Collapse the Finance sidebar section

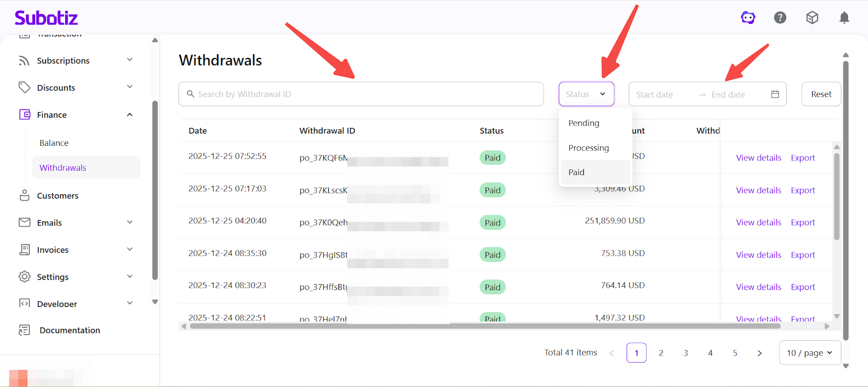(x=130, y=114)
